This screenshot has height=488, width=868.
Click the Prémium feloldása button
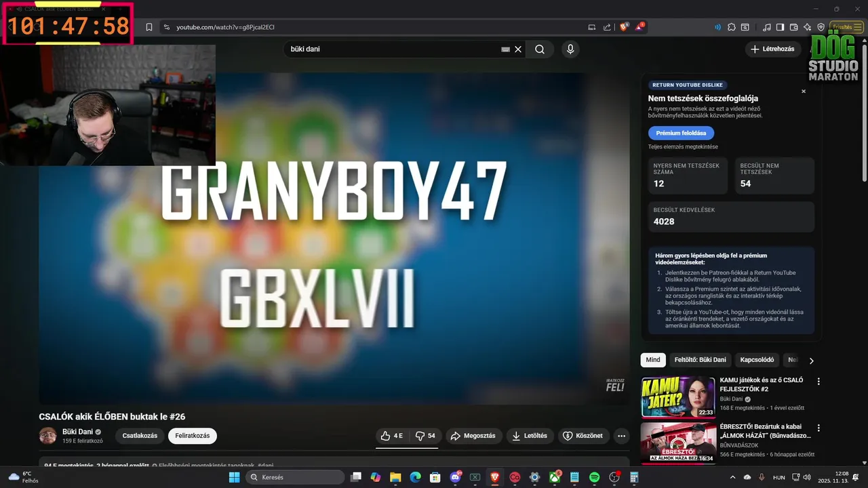681,133
